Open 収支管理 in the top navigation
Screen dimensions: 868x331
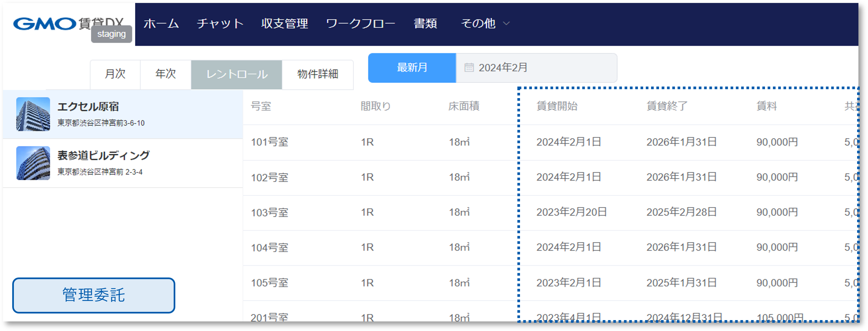coord(284,23)
